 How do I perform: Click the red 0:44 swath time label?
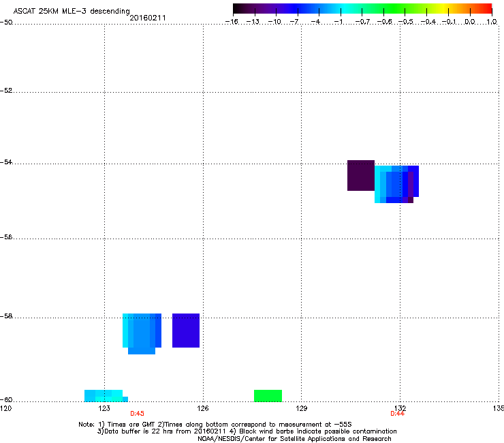397,414
